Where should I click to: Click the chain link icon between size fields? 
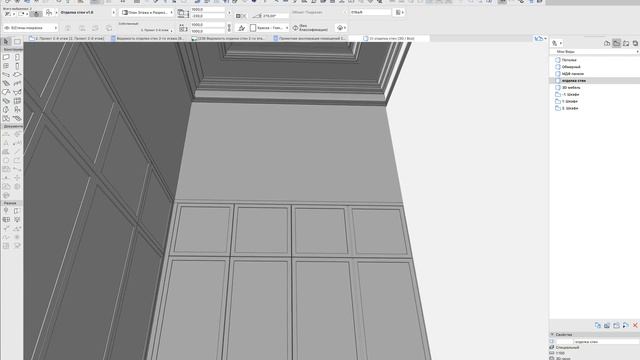229,28
